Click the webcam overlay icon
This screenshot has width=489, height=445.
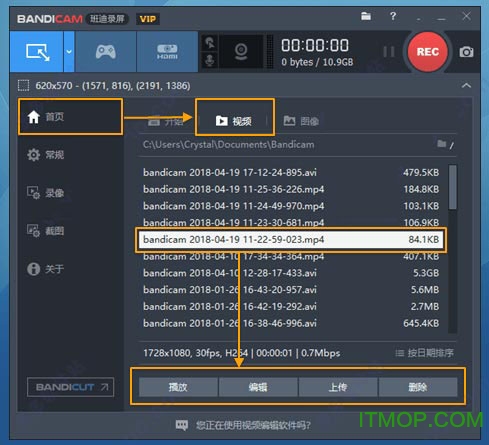[x=241, y=52]
